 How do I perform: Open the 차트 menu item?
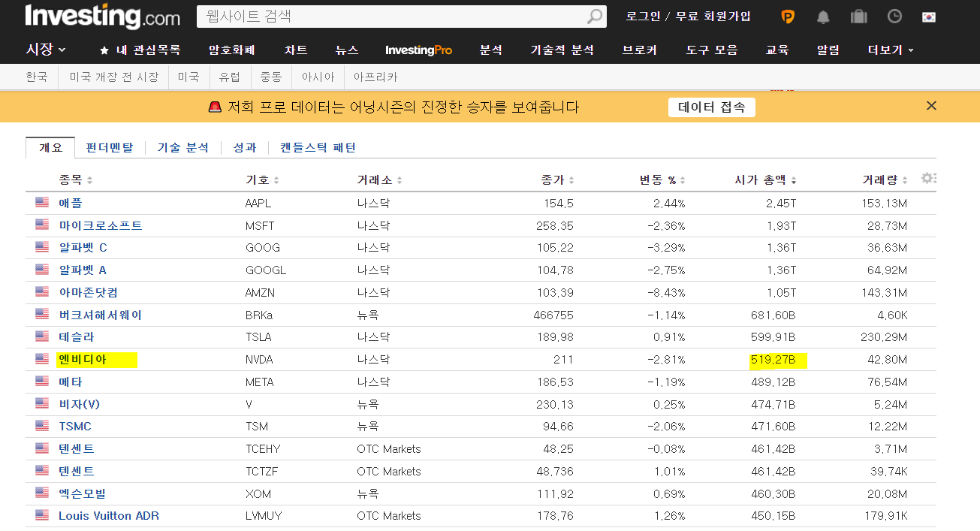tap(296, 50)
